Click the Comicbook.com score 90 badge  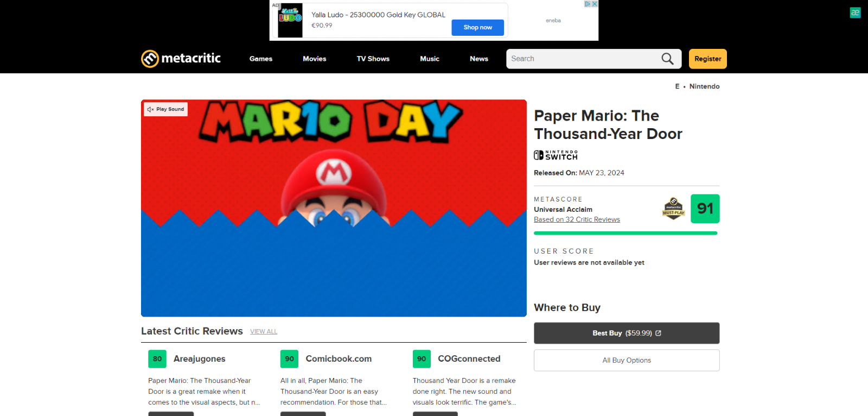coord(290,359)
